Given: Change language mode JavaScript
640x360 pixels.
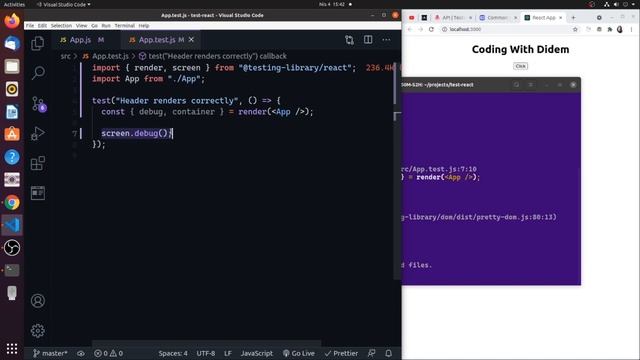Looking at the screenshot, I should pos(257,353).
